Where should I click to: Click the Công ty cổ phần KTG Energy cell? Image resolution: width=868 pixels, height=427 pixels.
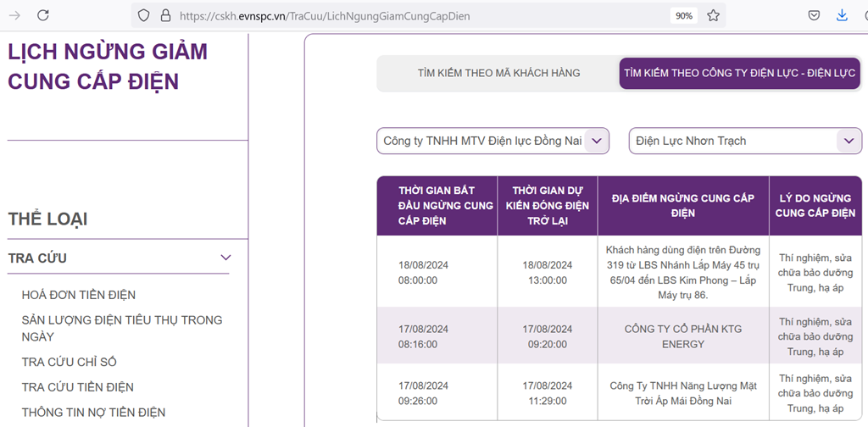click(684, 336)
